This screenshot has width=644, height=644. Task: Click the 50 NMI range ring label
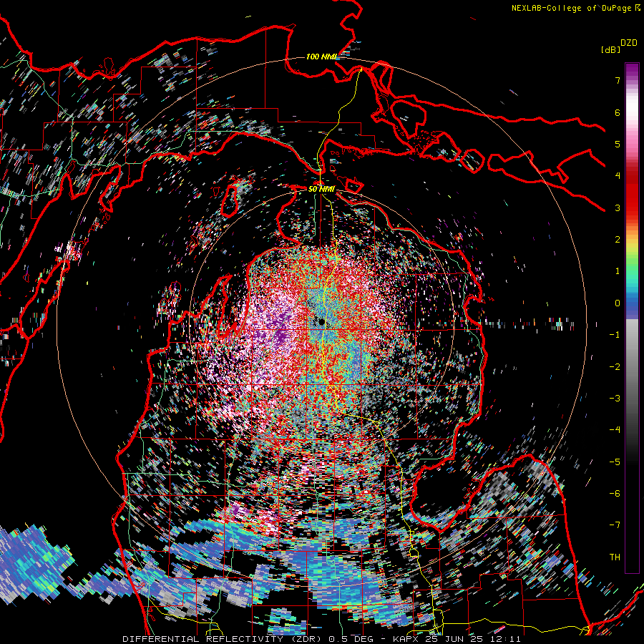point(321,189)
